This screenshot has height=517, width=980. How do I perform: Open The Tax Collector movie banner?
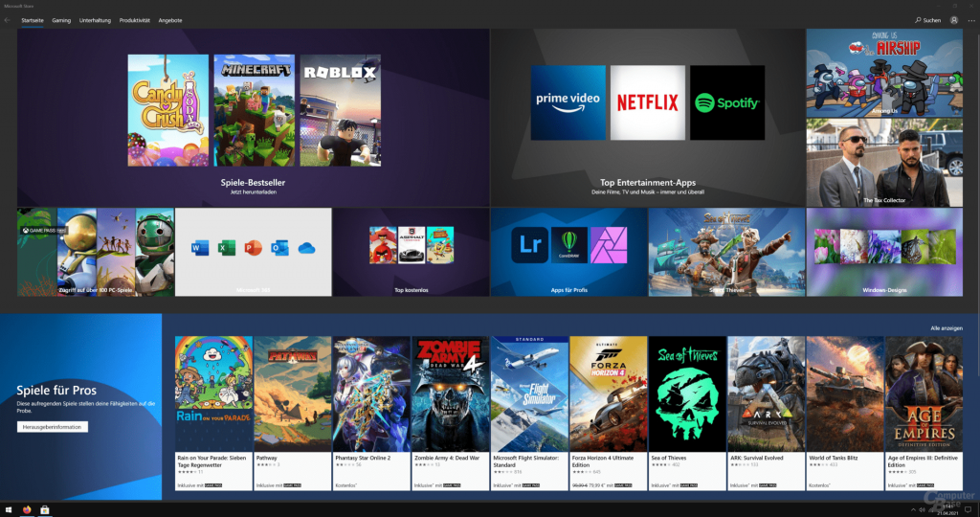(x=884, y=163)
